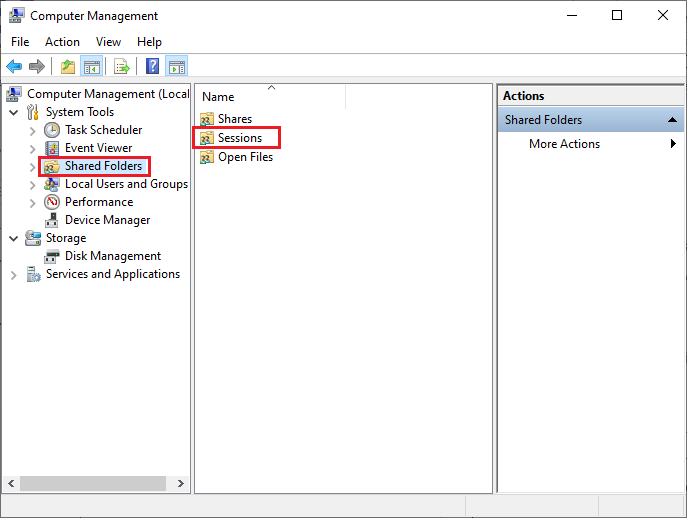
Task: Click the Computer Management title bar icon
Action: [x=16, y=15]
